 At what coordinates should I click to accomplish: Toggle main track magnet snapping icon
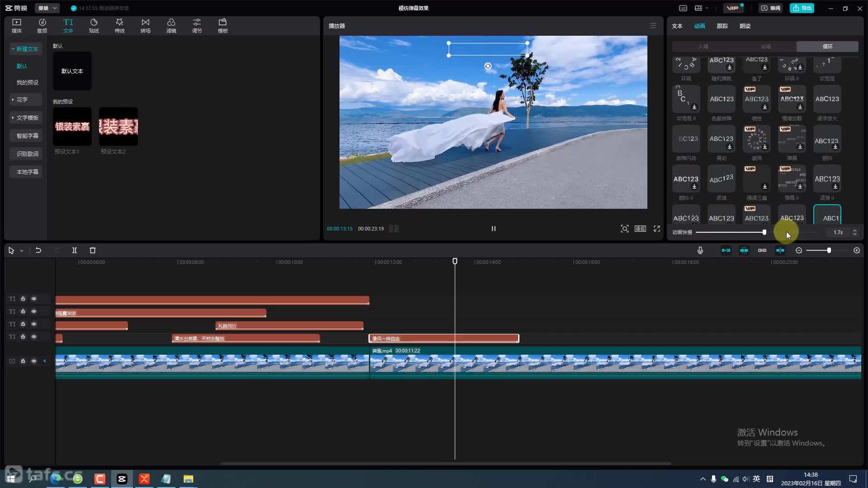click(726, 250)
